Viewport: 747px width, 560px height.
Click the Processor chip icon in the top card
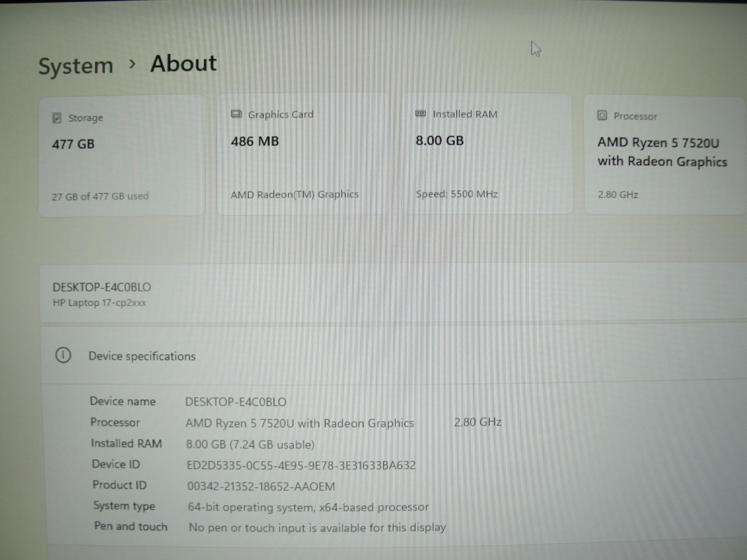(602, 115)
